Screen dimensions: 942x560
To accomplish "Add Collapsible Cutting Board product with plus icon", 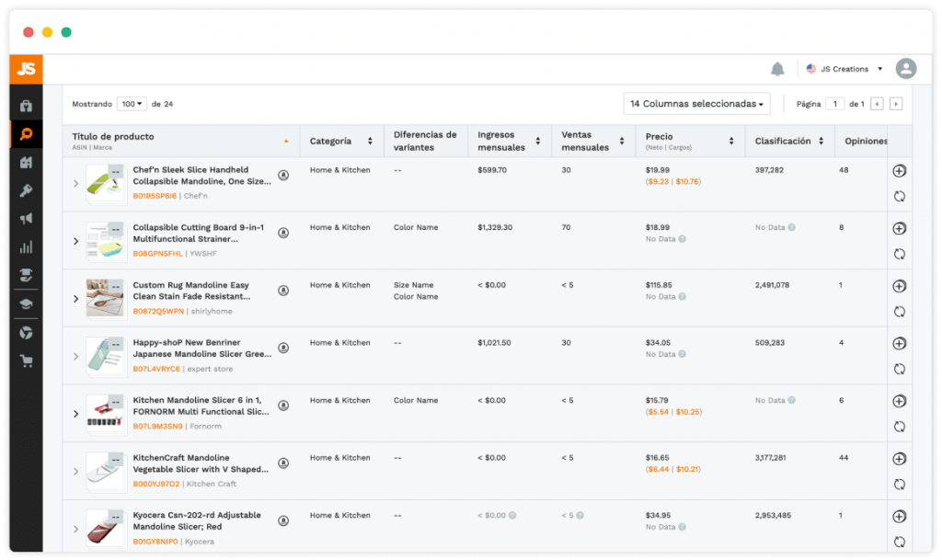I will (900, 229).
